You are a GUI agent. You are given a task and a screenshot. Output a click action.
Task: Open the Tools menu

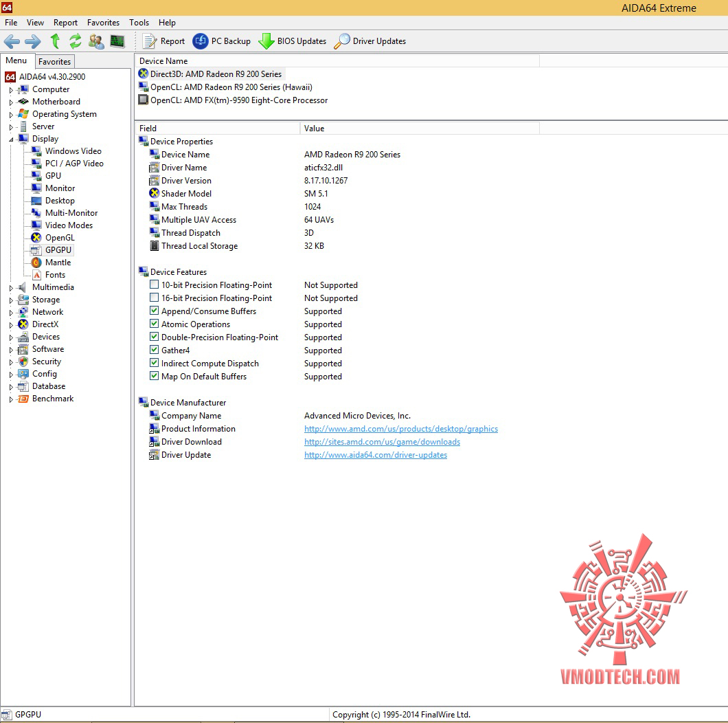(139, 22)
